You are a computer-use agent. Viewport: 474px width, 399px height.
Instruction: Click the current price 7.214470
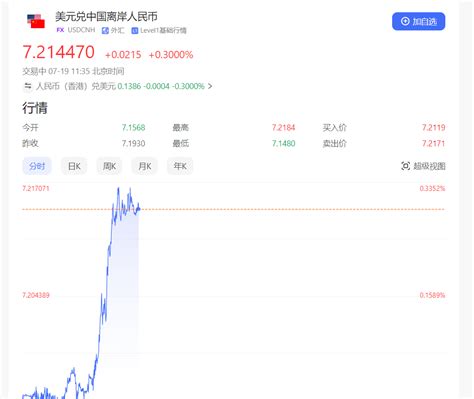(59, 52)
